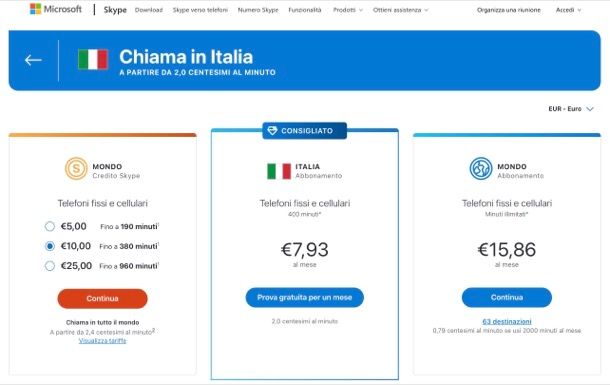Click the blue globe Mondo Abbonamento icon

[481, 168]
